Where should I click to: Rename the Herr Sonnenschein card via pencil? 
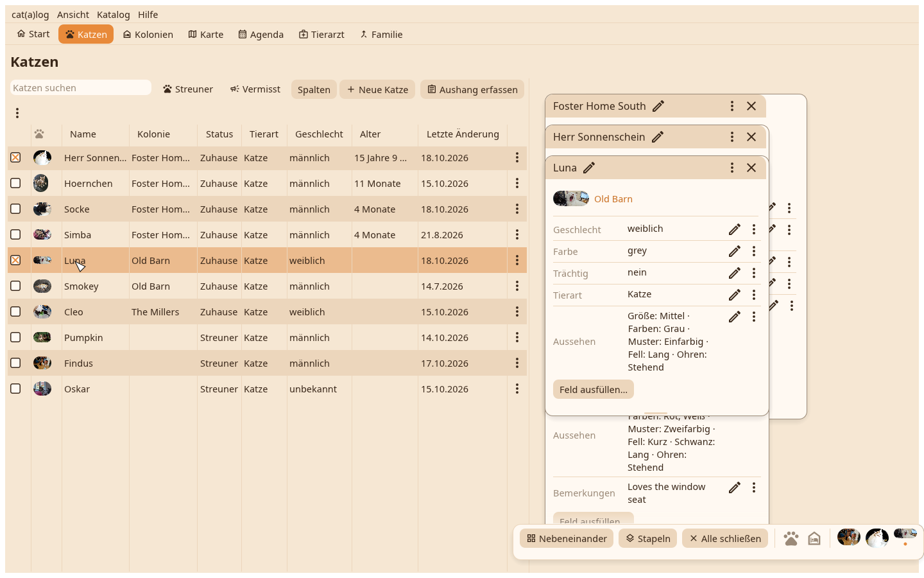pyautogui.click(x=658, y=137)
